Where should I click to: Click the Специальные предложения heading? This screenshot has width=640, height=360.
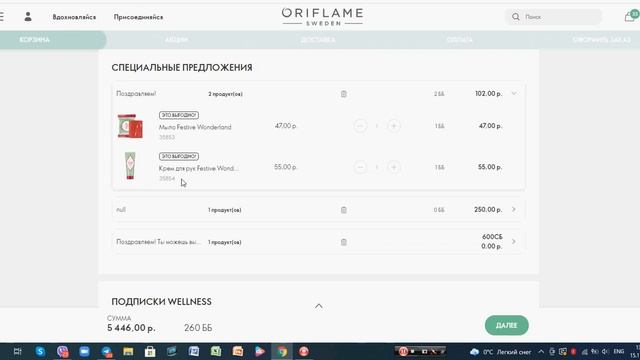pyautogui.click(x=182, y=68)
